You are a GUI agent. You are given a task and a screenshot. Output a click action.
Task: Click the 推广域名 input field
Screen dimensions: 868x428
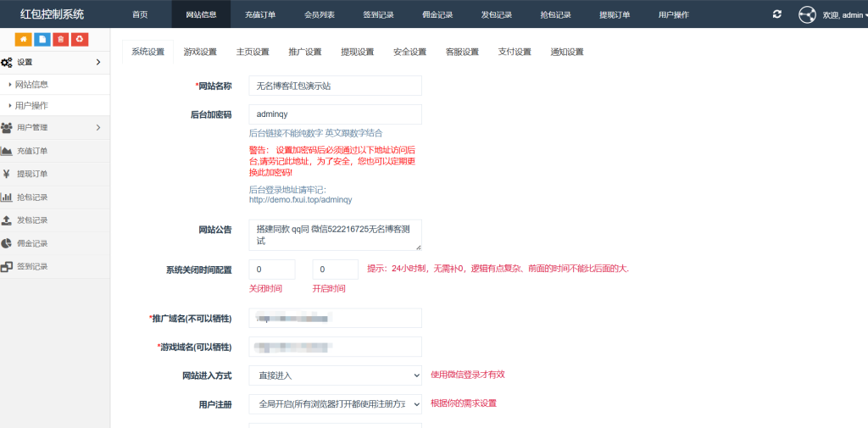[x=336, y=318]
